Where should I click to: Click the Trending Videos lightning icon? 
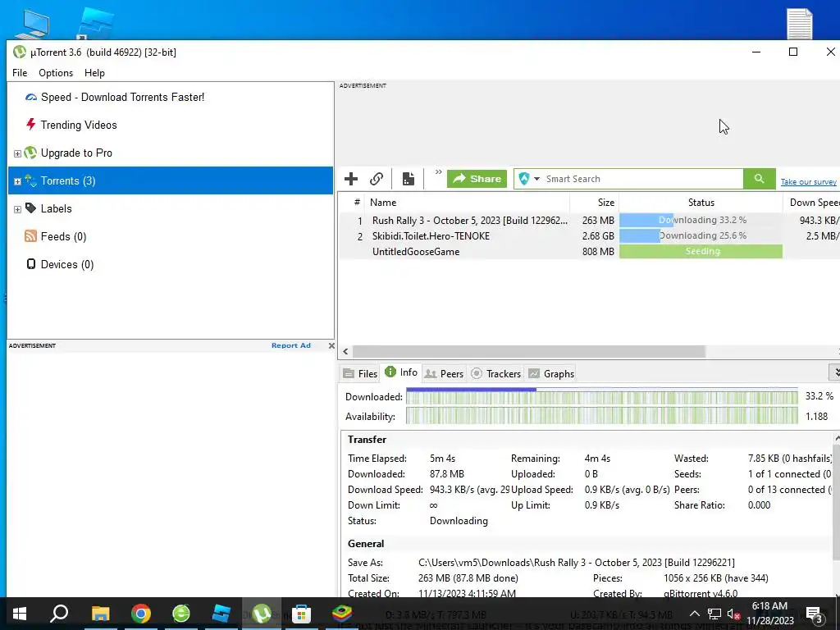[x=31, y=125]
